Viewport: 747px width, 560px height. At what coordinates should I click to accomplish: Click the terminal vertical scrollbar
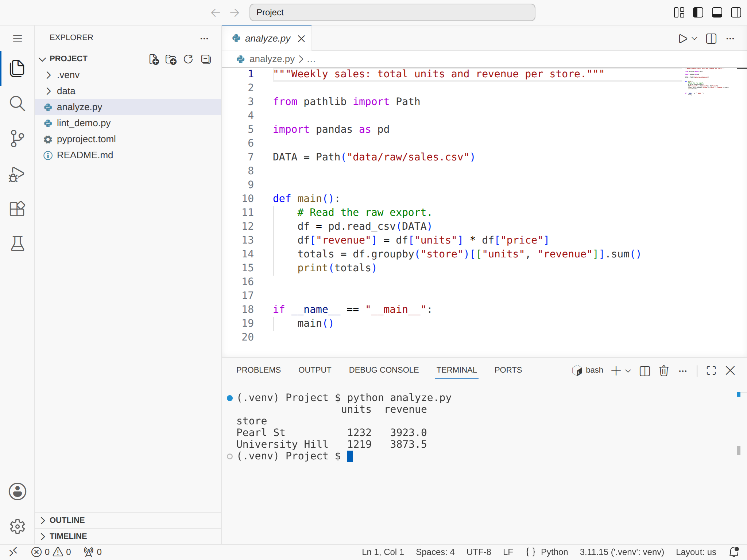point(739,451)
